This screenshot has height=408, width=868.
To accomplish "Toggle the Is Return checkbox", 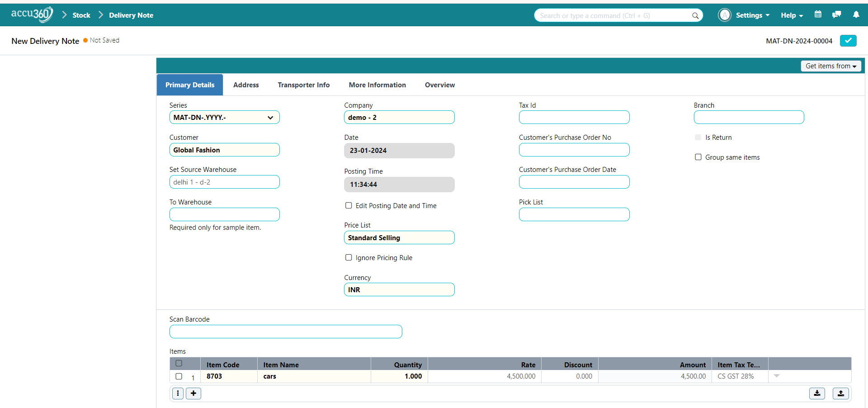I will click(x=698, y=137).
